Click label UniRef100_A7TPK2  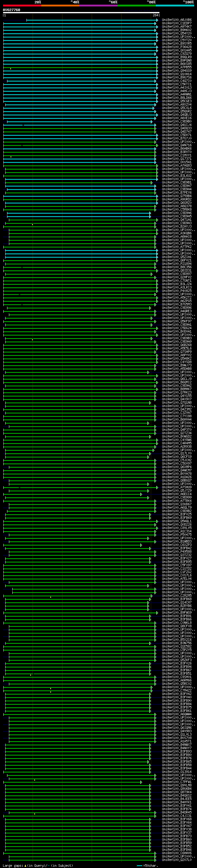click(x=177, y=247)
